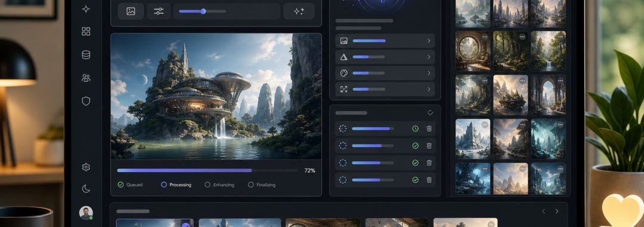Select the Processing stage
644x227 pixels.
coord(176,185)
